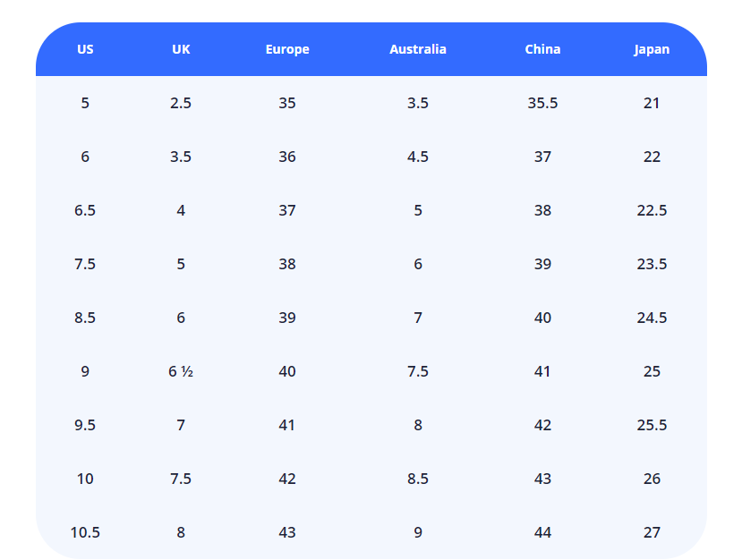The image size is (742, 560).
Task: Select the Japan size 27 cell
Action: [652, 532]
